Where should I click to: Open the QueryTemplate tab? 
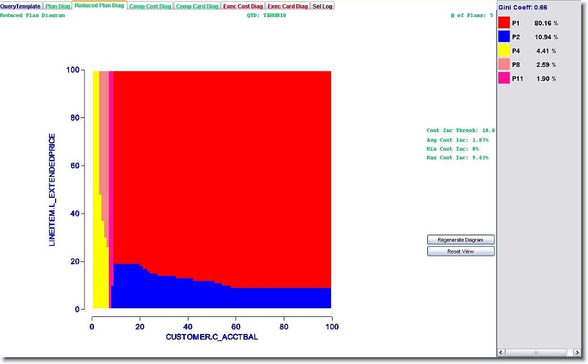[x=20, y=6]
